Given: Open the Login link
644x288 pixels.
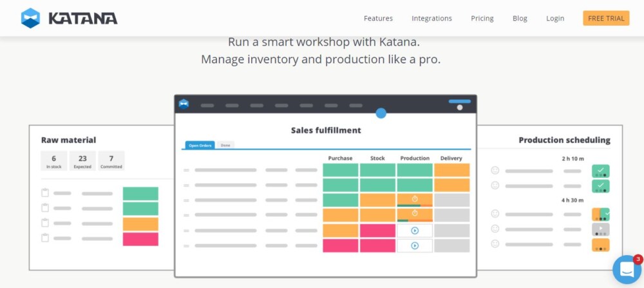Looking at the screenshot, I should (555, 19).
